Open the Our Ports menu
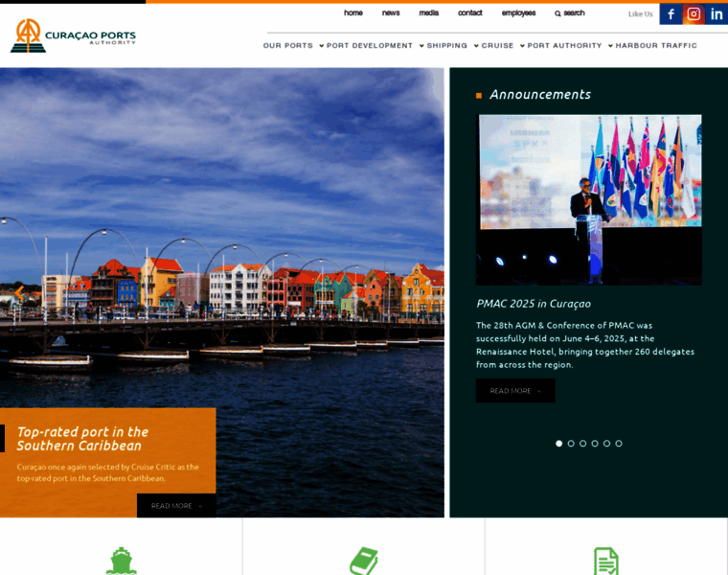The width and height of the screenshot is (728, 575). (x=288, y=45)
